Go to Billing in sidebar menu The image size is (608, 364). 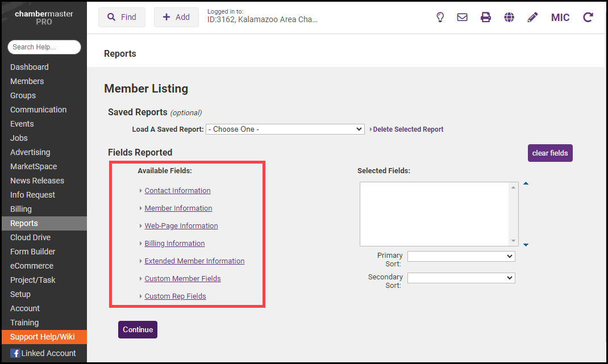point(21,209)
